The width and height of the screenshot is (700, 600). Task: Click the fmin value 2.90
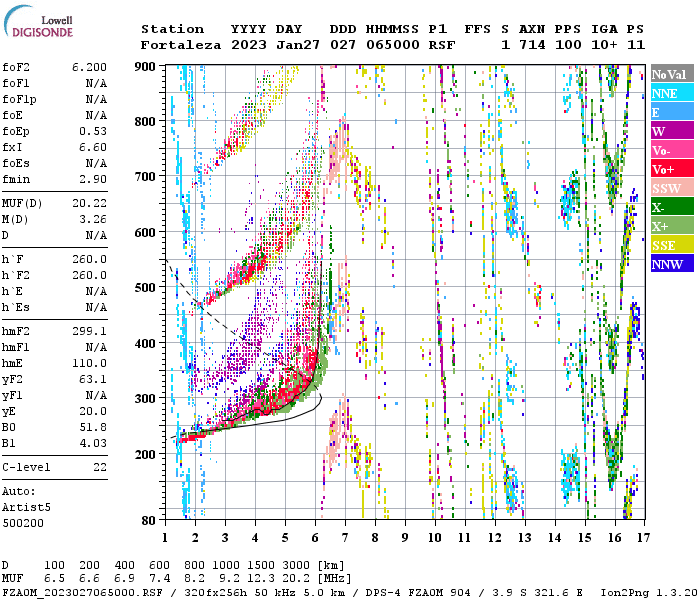93,179
